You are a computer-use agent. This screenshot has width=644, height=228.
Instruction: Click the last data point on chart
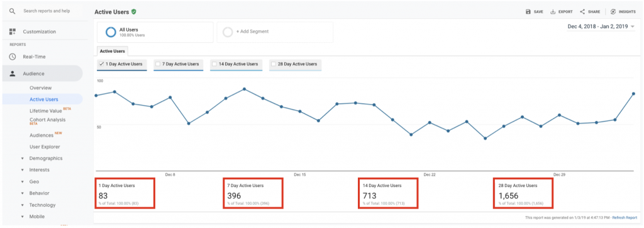click(x=634, y=94)
